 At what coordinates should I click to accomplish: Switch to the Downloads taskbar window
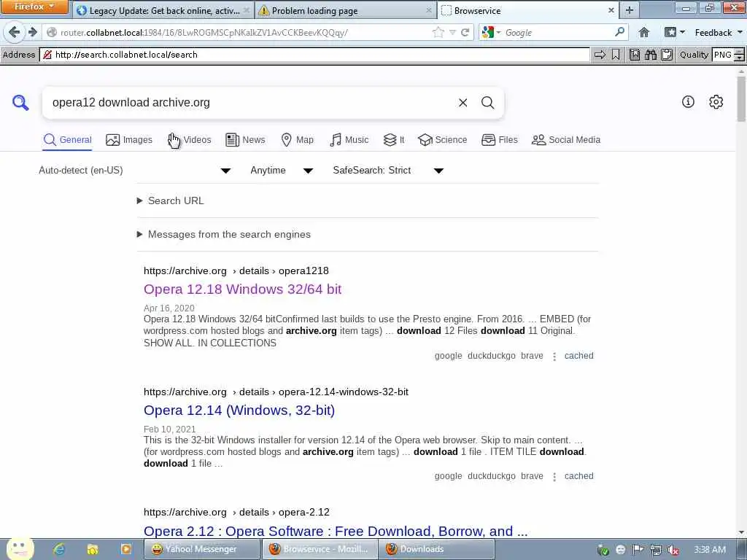[x=436, y=549]
